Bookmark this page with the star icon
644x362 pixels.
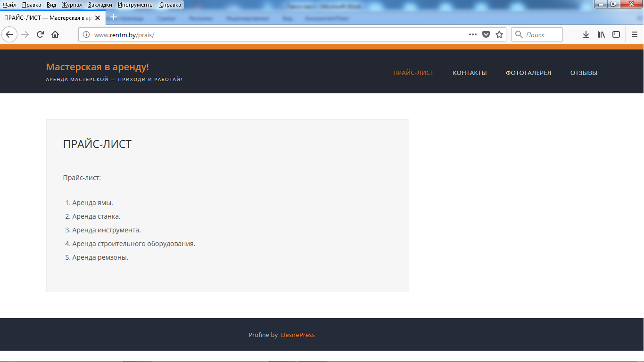(x=499, y=34)
